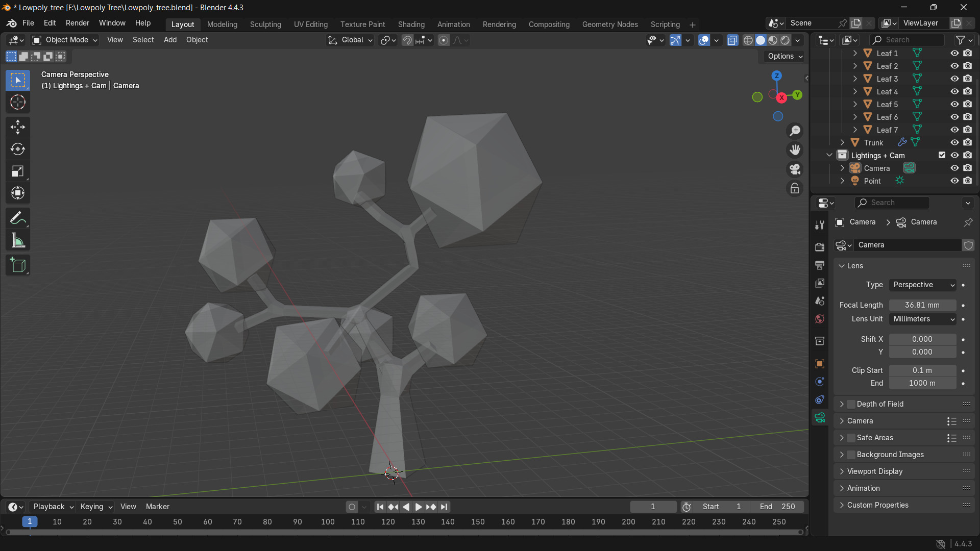Click the pan view hand icon
Image resolution: width=980 pixels, height=551 pixels.
(795, 150)
